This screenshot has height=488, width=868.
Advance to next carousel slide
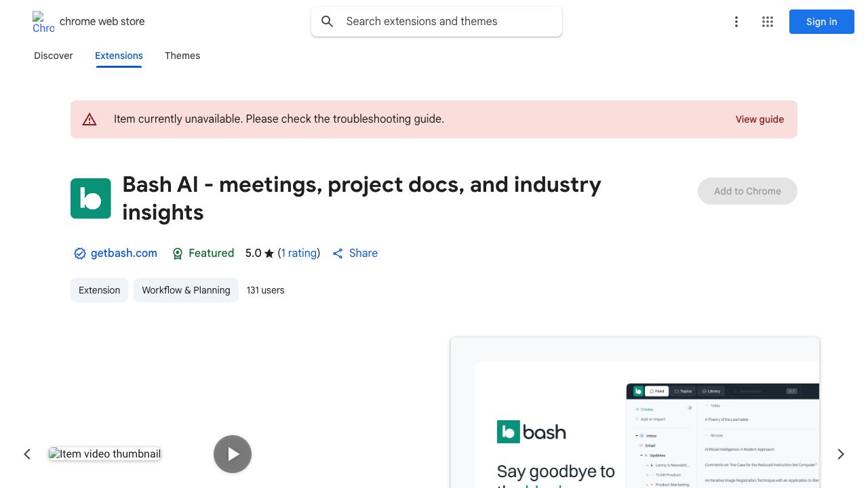tap(840, 454)
